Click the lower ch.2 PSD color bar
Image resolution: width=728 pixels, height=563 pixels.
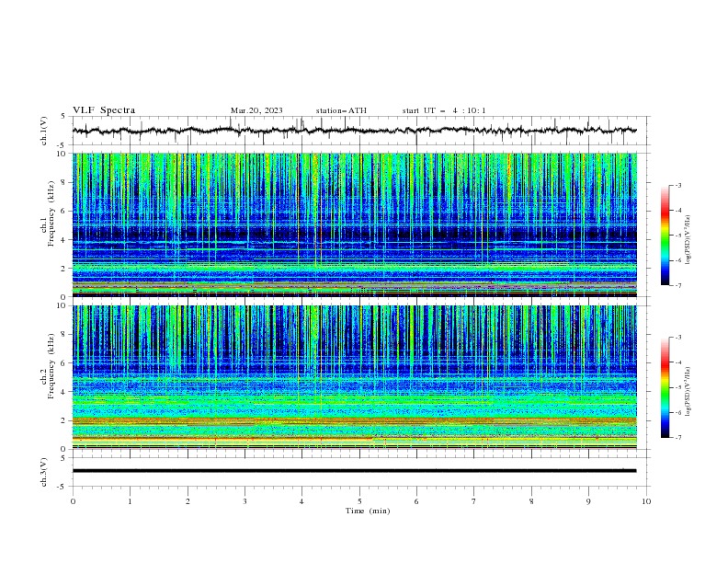point(665,387)
